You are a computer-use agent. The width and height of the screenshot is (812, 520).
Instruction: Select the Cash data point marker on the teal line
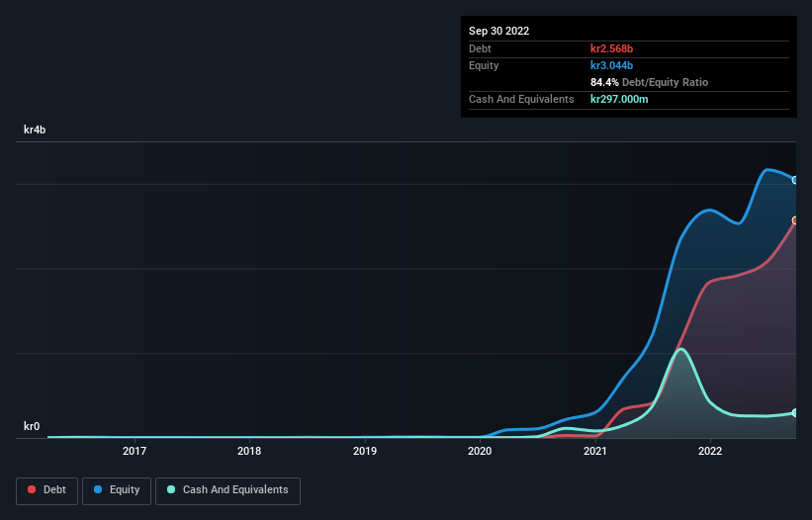click(x=795, y=413)
